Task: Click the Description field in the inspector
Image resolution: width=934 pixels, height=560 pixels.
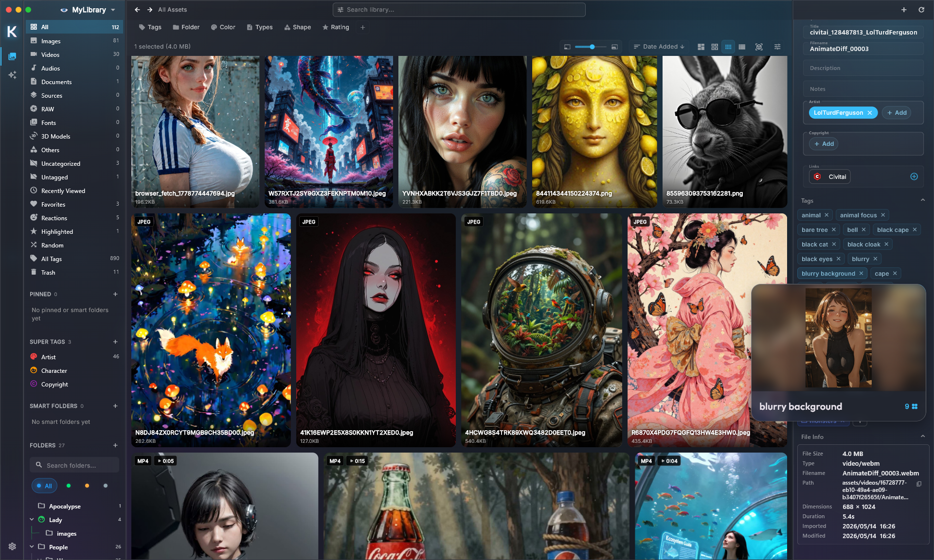Action: click(863, 68)
